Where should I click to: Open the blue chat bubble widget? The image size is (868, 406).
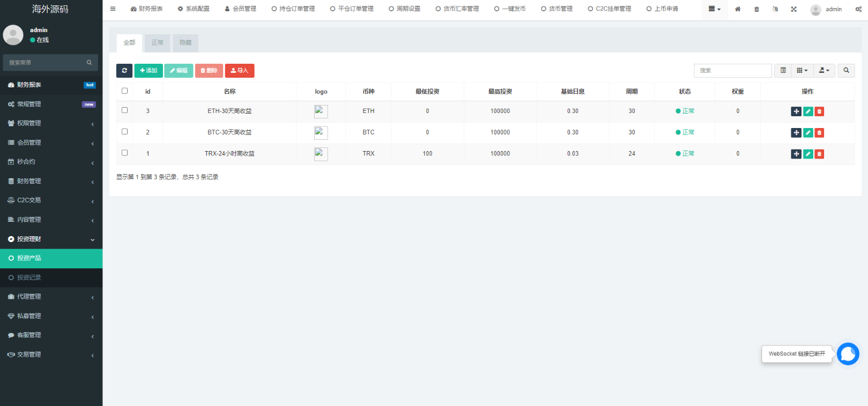[x=848, y=354]
